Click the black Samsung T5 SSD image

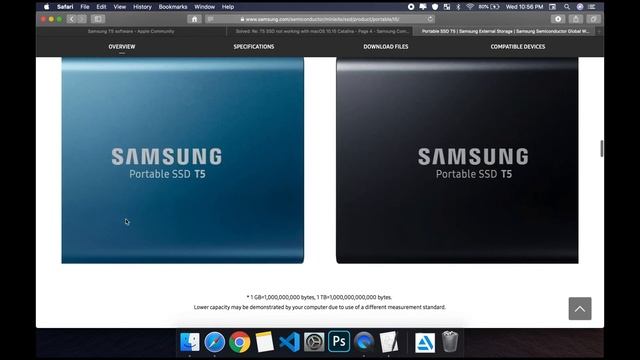click(457, 160)
